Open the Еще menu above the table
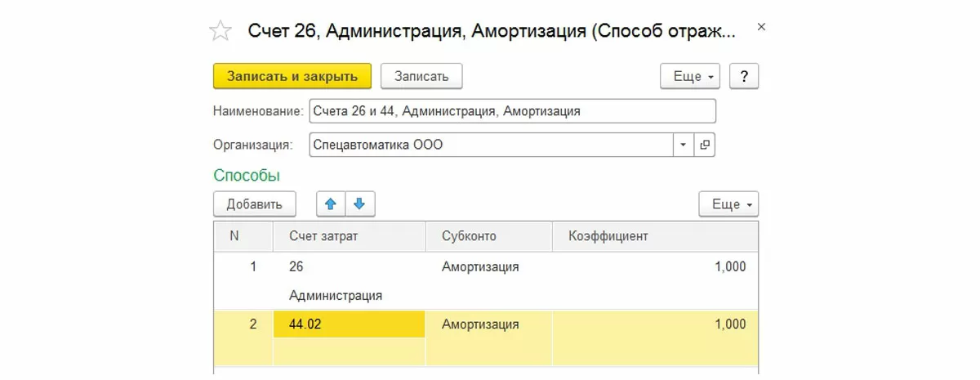 point(728,204)
